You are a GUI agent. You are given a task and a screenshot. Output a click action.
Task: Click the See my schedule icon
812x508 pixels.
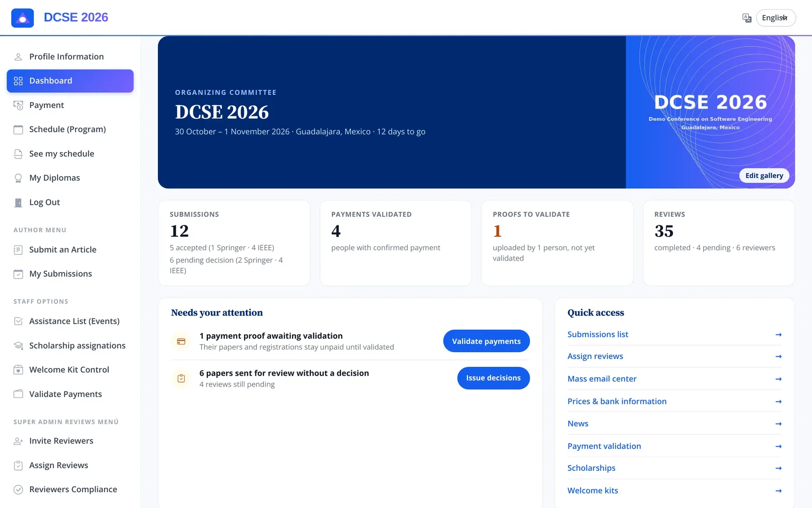click(x=18, y=154)
